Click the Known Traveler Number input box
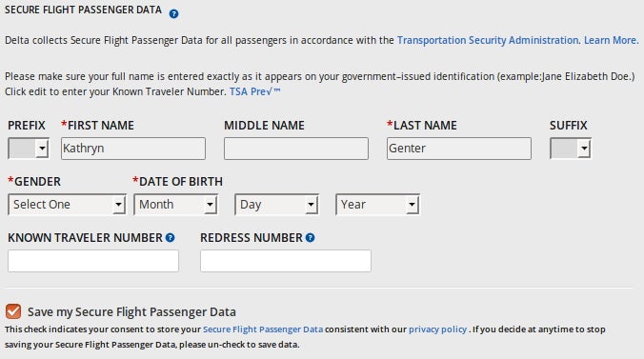Viewport: 644px width, 359px height. pos(93,261)
